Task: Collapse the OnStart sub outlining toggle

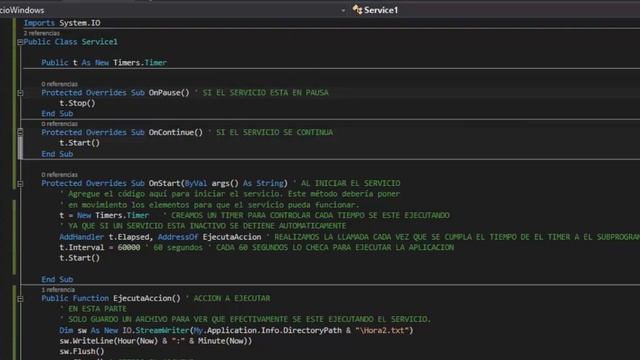Action: click(x=20, y=184)
